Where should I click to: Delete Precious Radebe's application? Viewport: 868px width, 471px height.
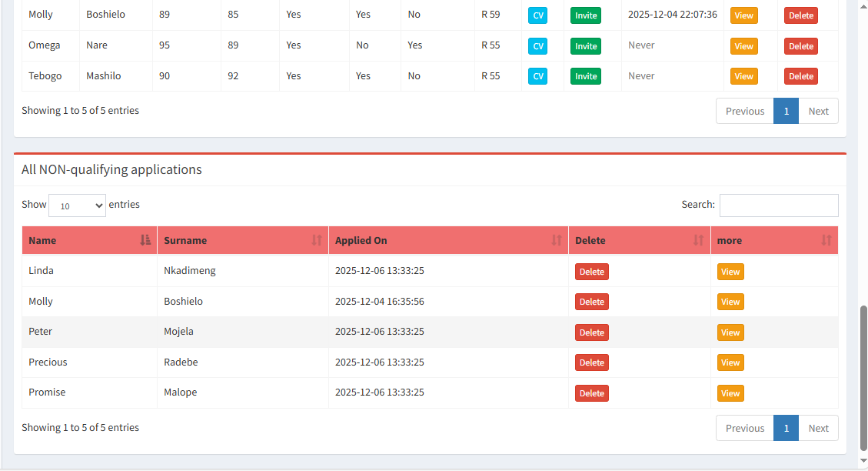point(591,362)
